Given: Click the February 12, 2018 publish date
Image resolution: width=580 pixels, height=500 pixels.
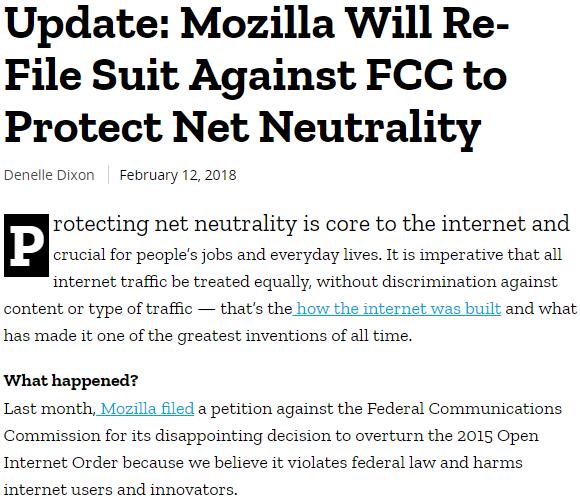Looking at the screenshot, I should [x=178, y=175].
